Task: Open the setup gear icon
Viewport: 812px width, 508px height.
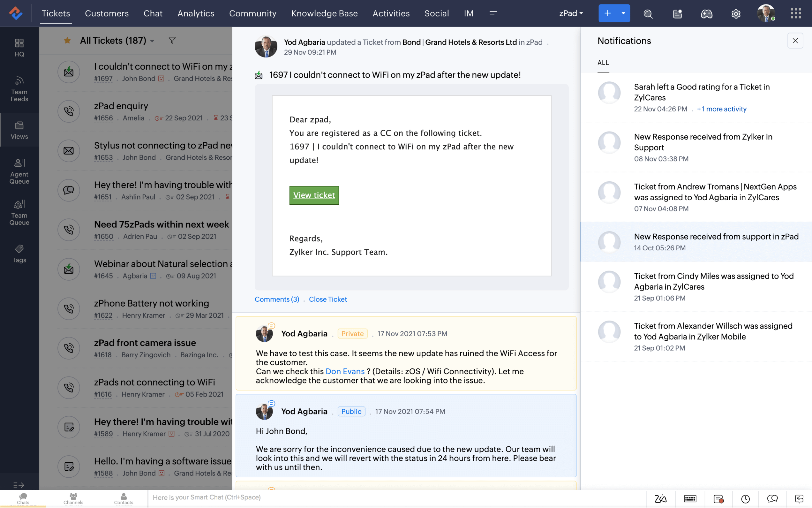Action: tap(735, 14)
